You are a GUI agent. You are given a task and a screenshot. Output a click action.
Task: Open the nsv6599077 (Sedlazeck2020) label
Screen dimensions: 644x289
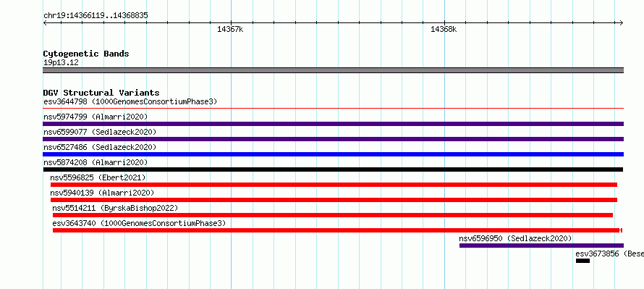click(100, 132)
